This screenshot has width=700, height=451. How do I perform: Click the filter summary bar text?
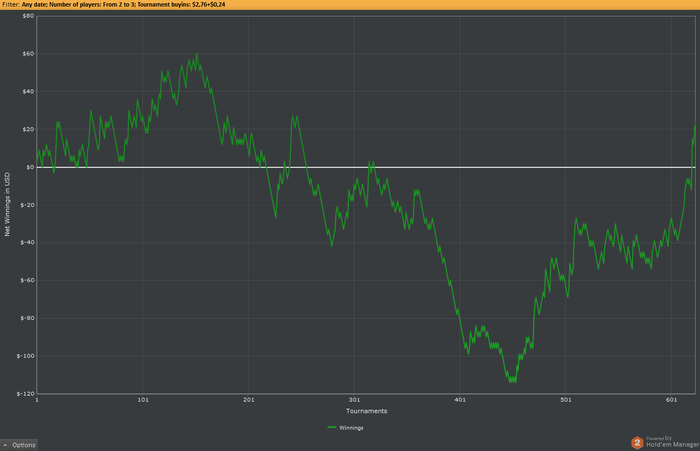[114, 4]
